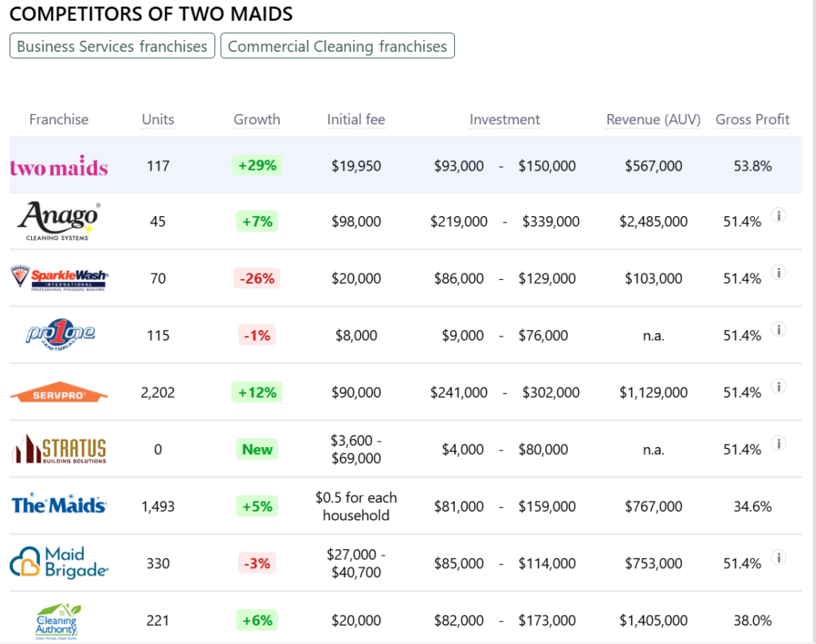Click the $19,950 initial fee value
816x644 pixels.
pyautogui.click(x=356, y=166)
